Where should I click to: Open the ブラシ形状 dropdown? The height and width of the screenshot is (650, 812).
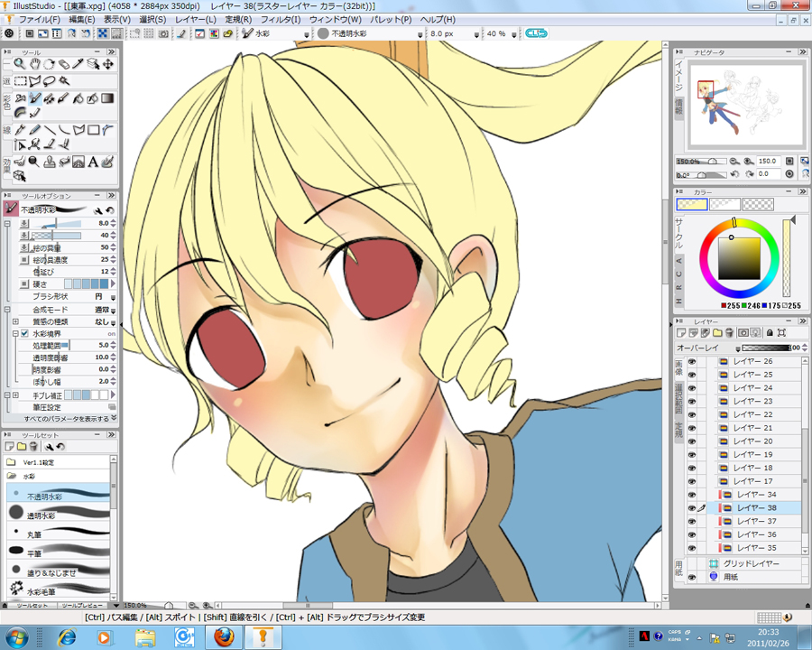113,297
